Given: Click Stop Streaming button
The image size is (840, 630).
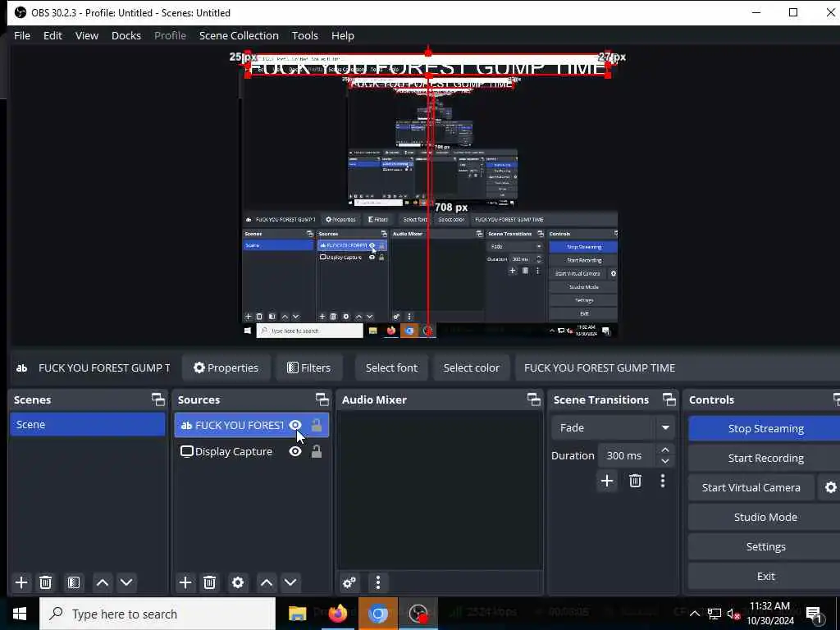Looking at the screenshot, I should click(x=765, y=428).
